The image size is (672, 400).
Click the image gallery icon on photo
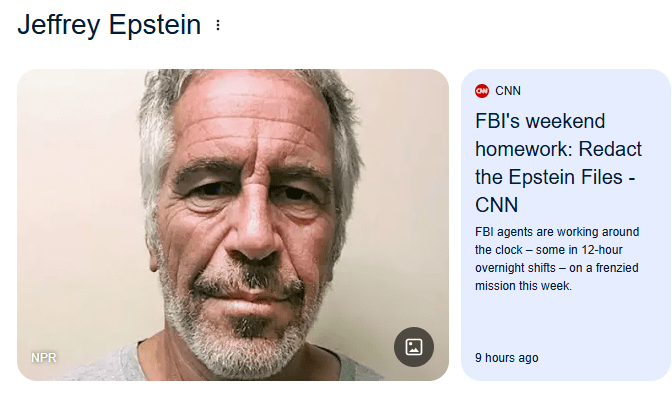[413, 347]
